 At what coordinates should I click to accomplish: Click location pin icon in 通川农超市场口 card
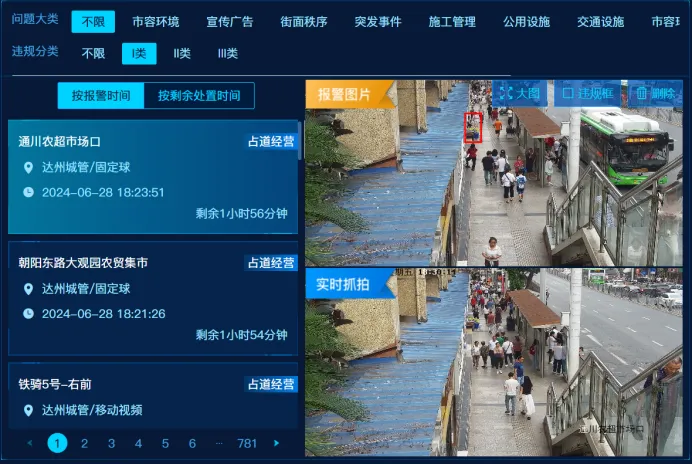tap(28, 167)
